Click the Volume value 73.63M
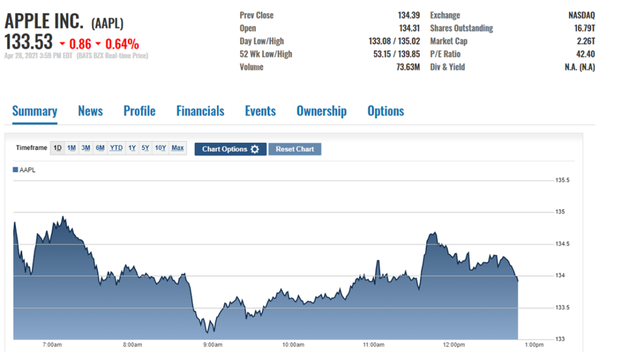Image resolution: width=644 pixels, height=352 pixels. pos(408,67)
